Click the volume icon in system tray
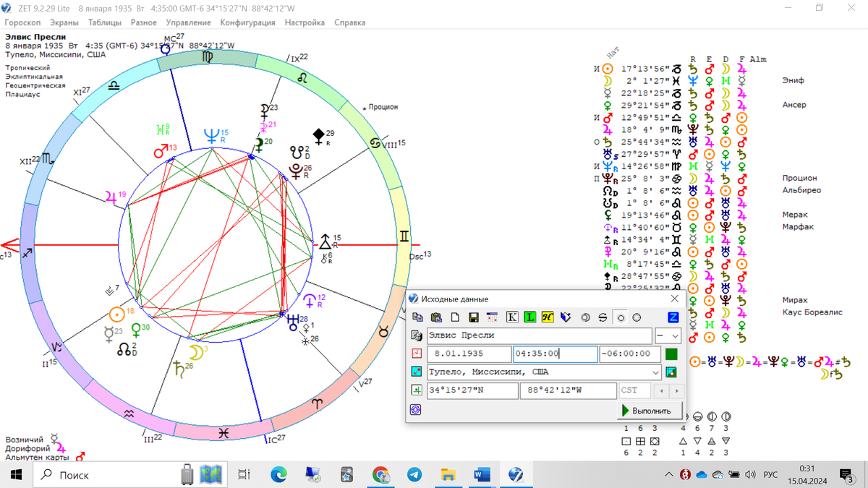 coord(750,474)
